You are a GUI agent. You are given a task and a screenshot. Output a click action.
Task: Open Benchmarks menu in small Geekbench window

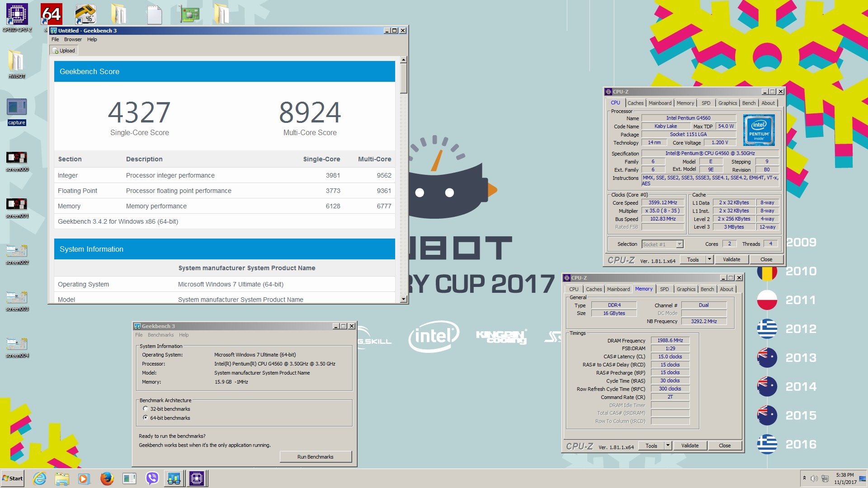[x=160, y=335]
